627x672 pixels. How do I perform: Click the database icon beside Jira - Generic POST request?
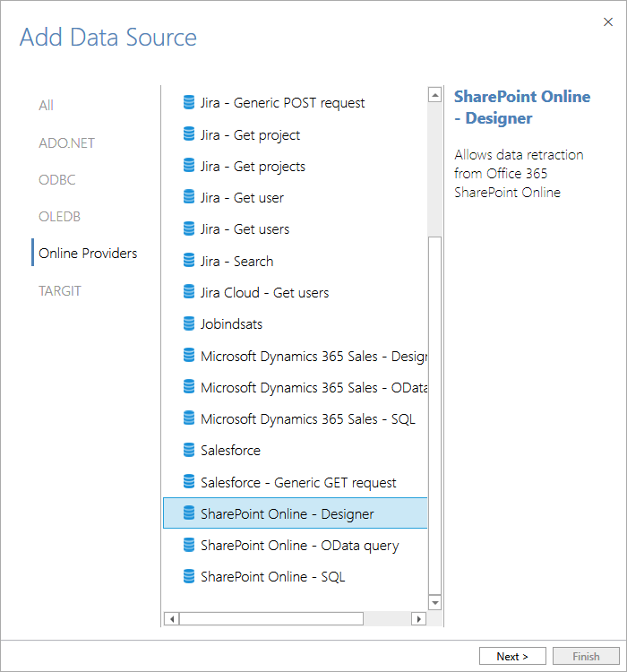pos(189,102)
